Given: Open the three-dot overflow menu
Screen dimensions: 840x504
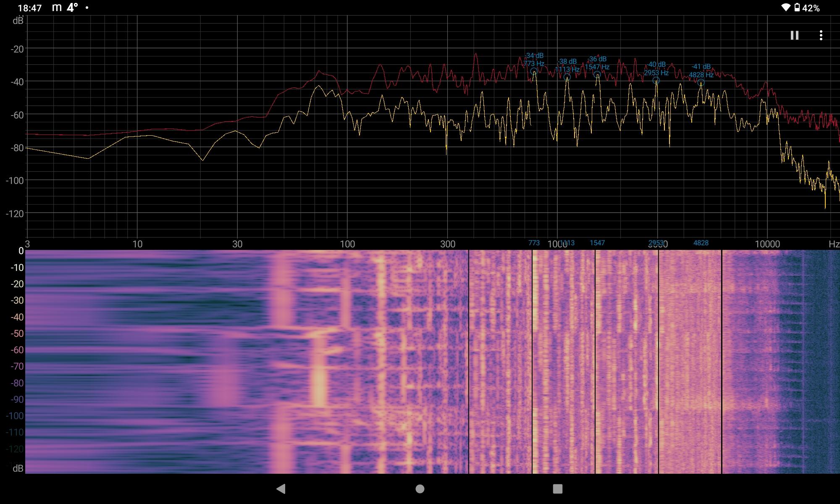Looking at the screenshot, I should point(821,35).
